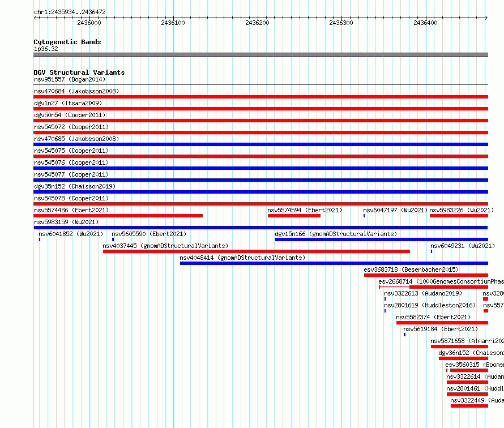Click the nsv5619184 (Ebert2021) label
The image size is (504, 428).
[x=441, y=329]
